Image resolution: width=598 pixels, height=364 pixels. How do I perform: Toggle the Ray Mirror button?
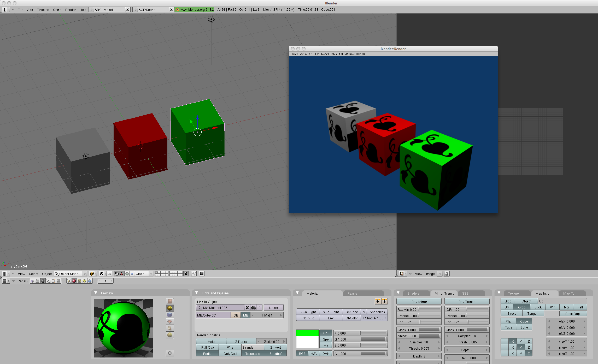click(419, 302)
